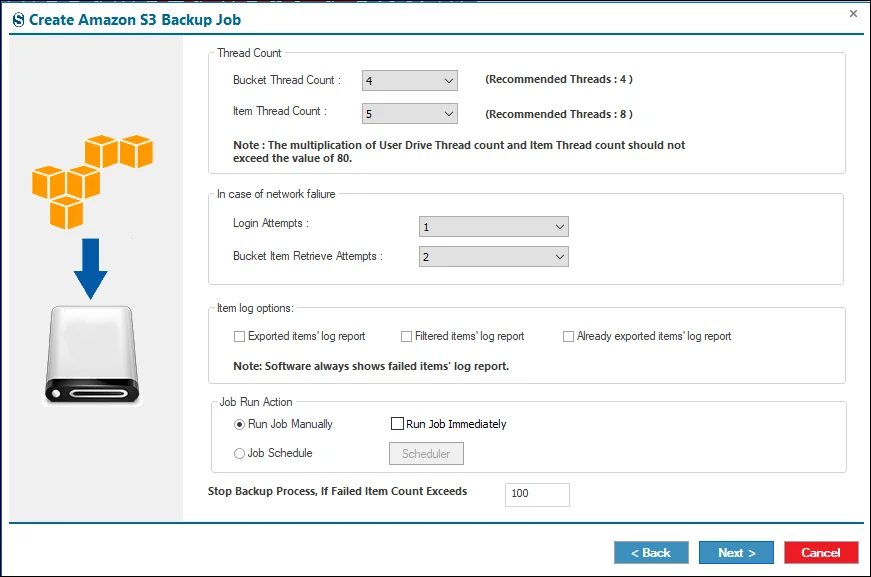
Task: Click the 'Create Amazon S3 Backup Job' title text
Action: click(135, 20)
